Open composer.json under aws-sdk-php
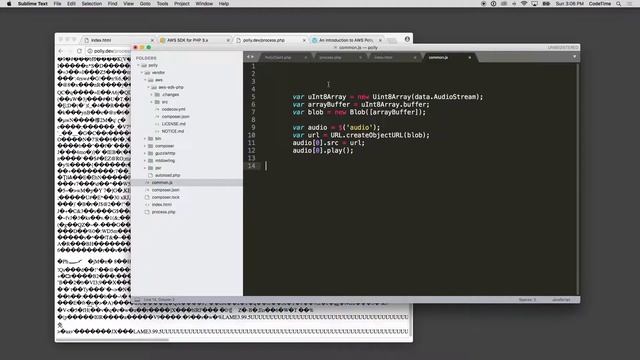This screenshot has width=640, height=360. click(175, 117)
